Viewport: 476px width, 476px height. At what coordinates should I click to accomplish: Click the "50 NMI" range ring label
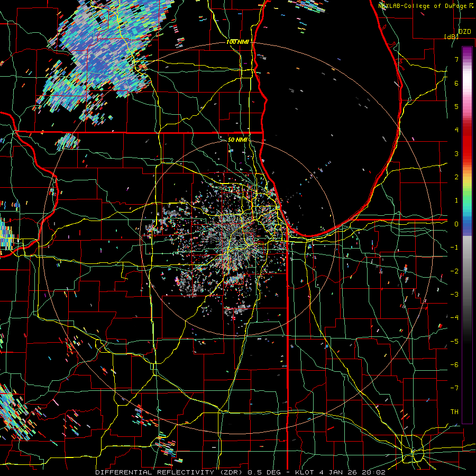pyautogui.click(x=237, y=140)
